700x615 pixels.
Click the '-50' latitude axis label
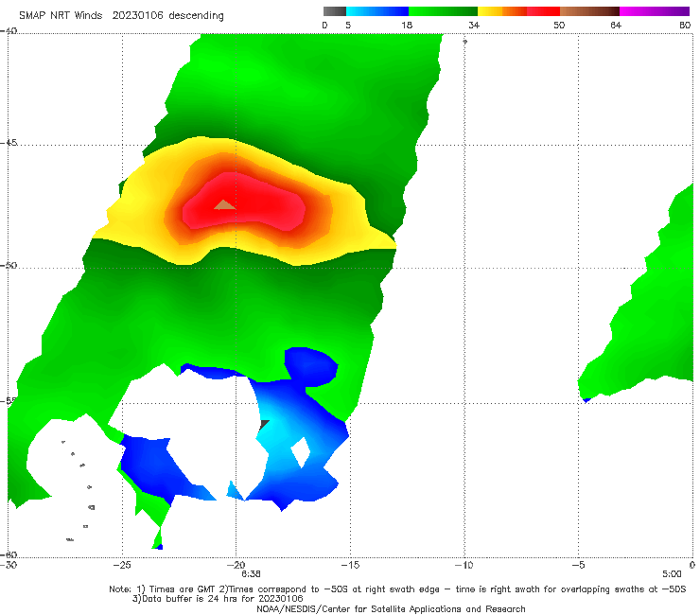point(9,265)
